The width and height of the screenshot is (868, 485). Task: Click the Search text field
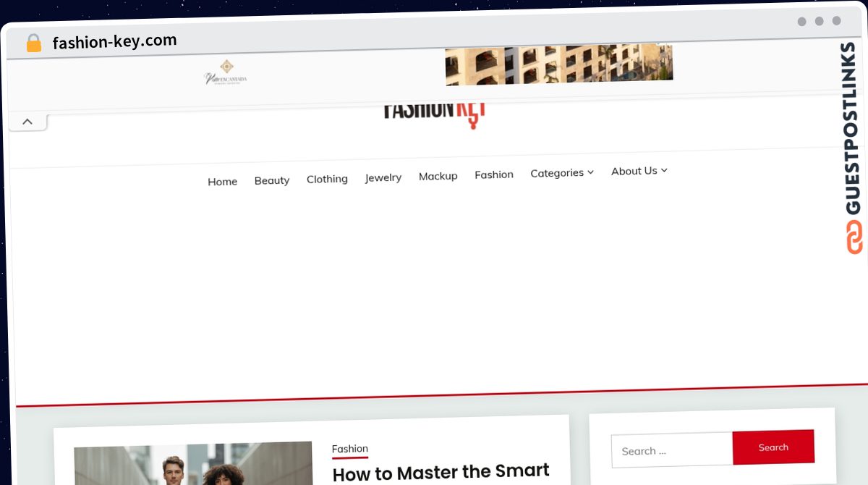[x=671, y=450]
